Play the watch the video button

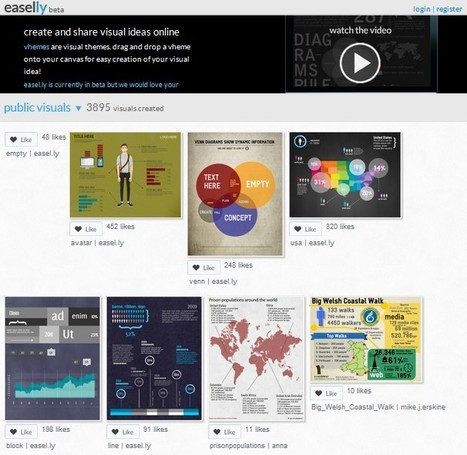pyautogui.click(x=360, y=63)
